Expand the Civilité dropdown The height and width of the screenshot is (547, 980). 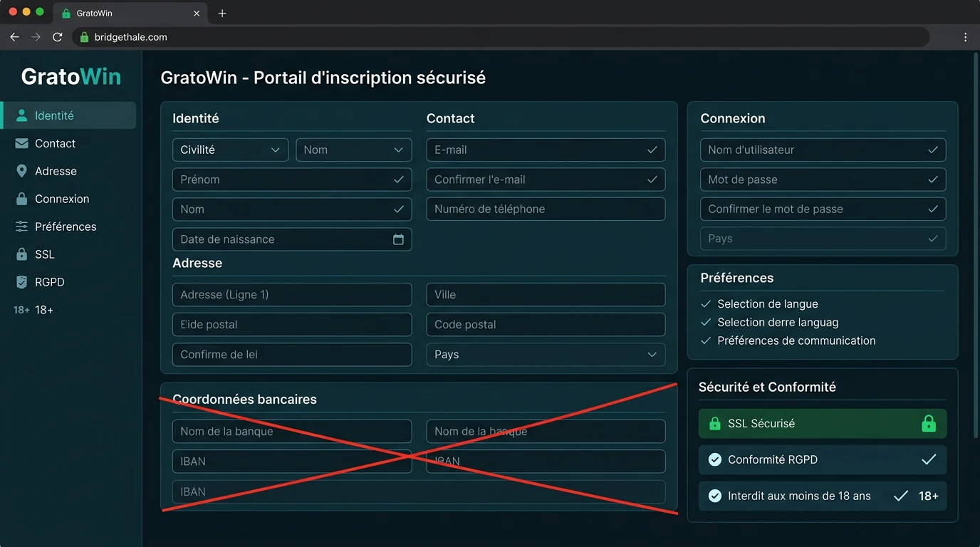point(230,150)
